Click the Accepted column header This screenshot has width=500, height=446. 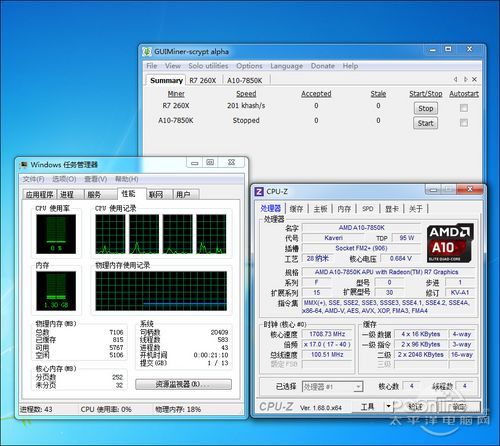pyautogui.click(x=316, y=94)
